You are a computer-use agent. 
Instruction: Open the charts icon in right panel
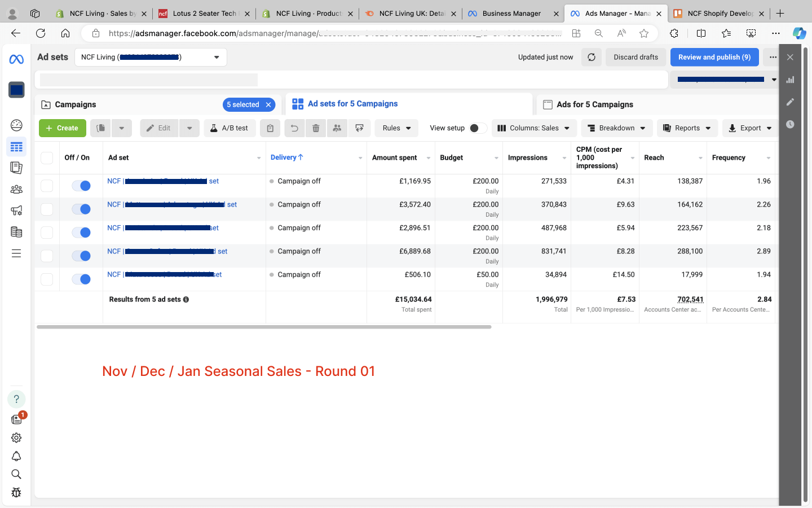point(790,80)
